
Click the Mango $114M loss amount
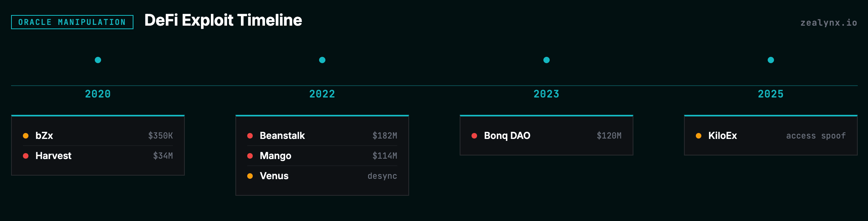click(x=385, y=156)
